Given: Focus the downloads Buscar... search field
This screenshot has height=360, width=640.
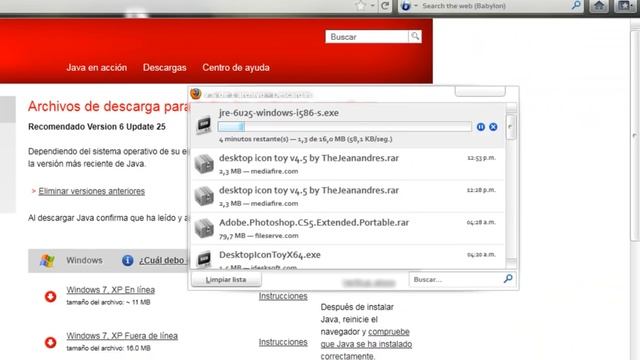Looking at the screenshot, I should (x=456, y=280).
